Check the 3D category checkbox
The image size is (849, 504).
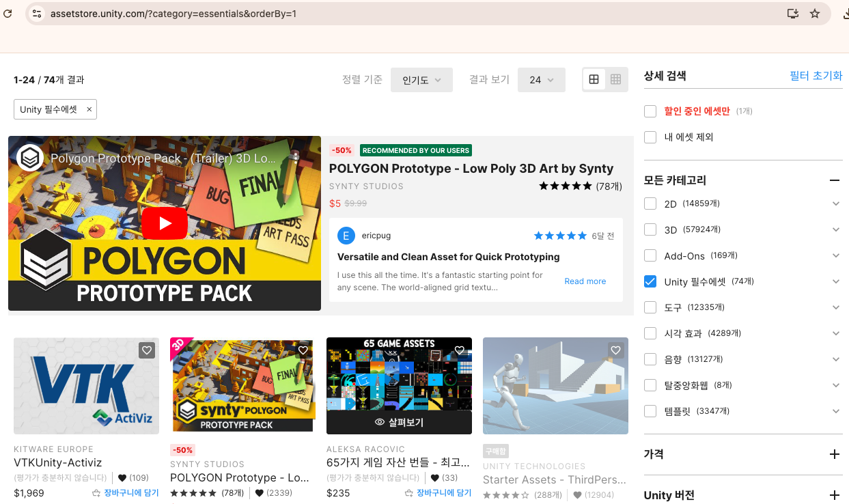(x=650, y=229)
